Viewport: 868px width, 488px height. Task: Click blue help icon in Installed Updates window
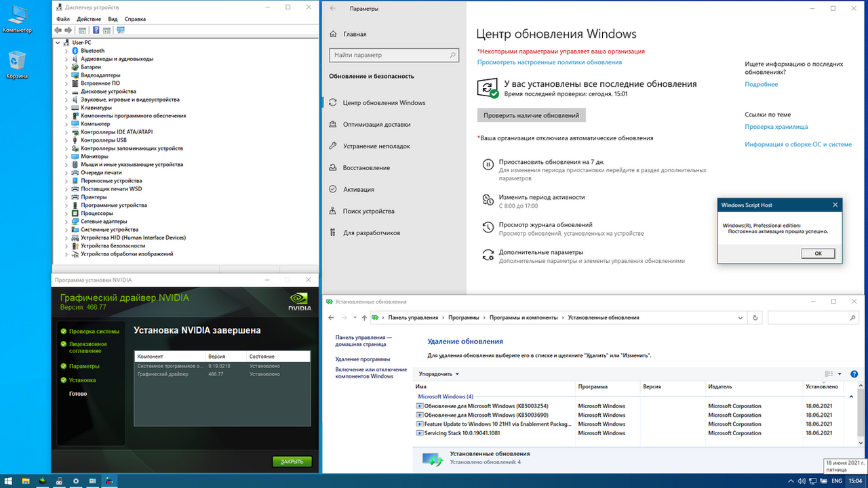point(854,374)
